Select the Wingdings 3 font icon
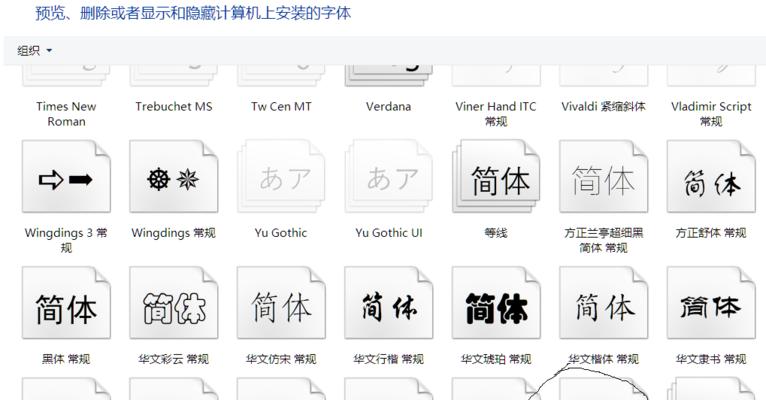This screenshot has width=766, height=400. click(66, 176)
